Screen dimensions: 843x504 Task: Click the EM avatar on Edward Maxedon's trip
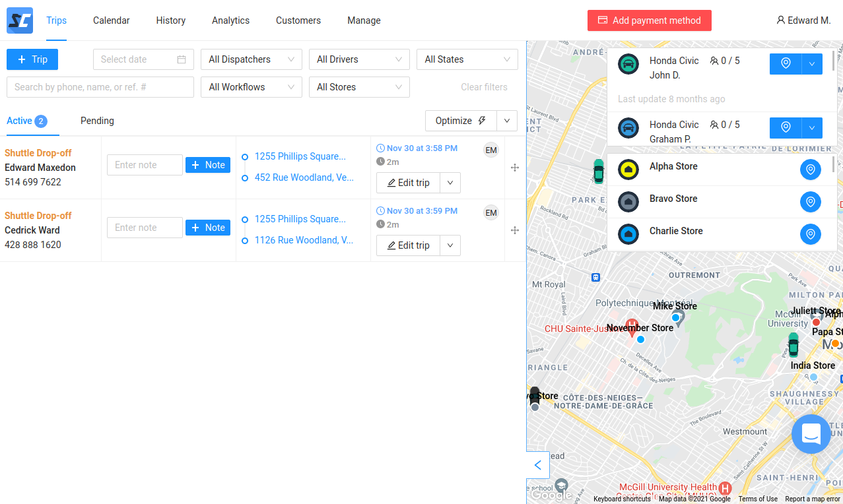tap(490, 150)
